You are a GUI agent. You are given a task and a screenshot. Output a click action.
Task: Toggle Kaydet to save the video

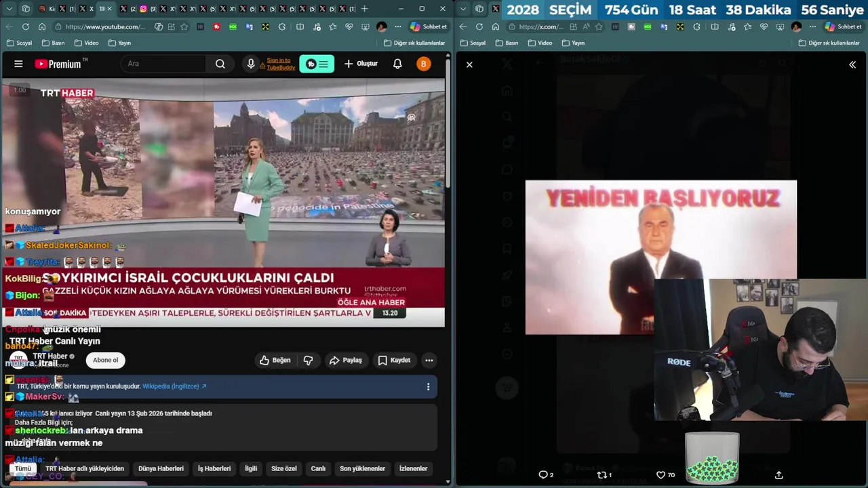(394, 360)
